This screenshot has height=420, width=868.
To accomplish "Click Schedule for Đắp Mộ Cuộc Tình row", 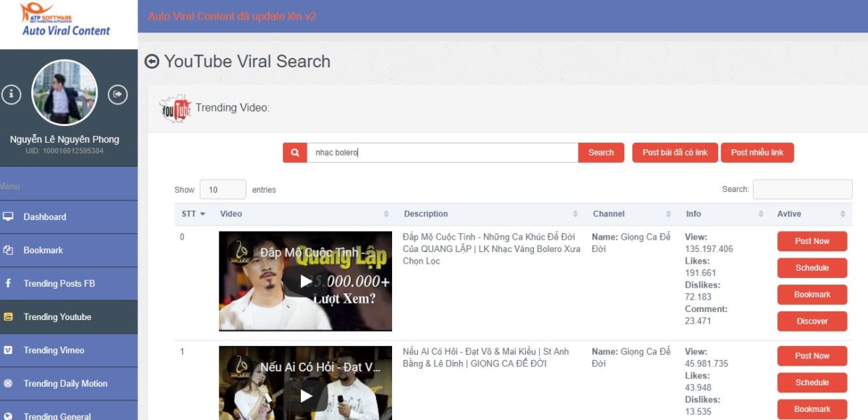I will (x=812, y=268).
